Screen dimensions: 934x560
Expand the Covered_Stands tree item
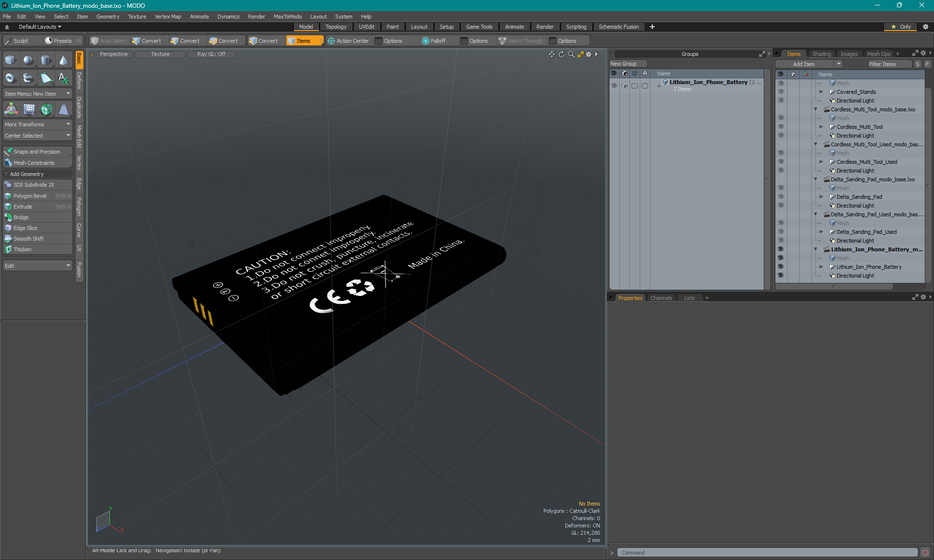[x=821, y=92]
